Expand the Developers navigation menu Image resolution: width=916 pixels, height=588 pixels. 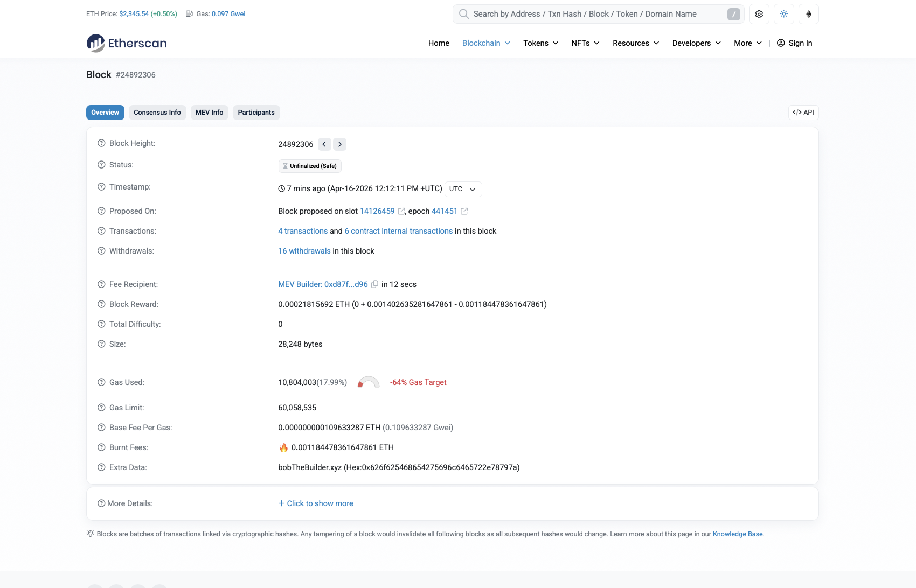tap(696, 43)
